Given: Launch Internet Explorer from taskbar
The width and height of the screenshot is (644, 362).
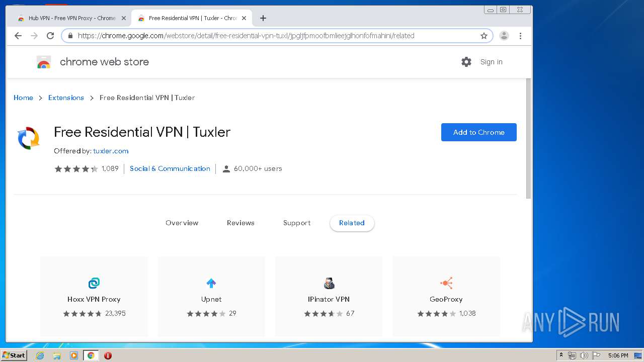Looking at the screenshot, I should [40, 355].
